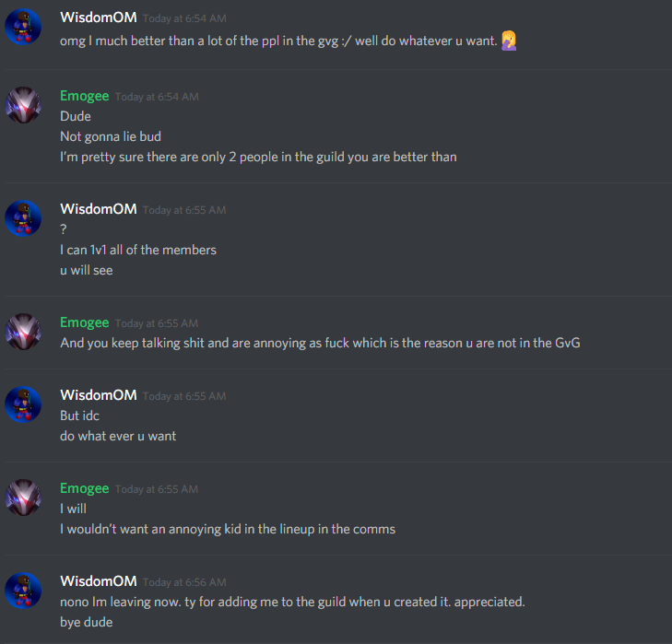672x644 pixels.
Task: Click the WisdomOM username at 6:56 AM
Action: [99, 581]
